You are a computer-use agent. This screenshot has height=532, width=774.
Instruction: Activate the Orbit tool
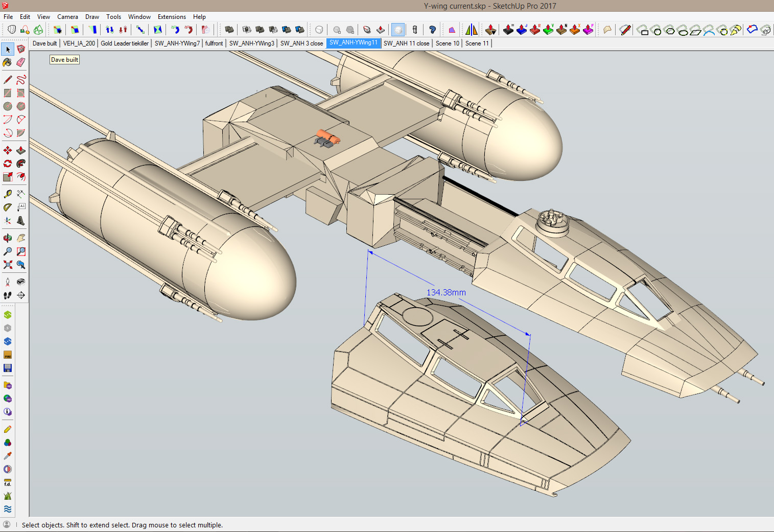tap(8, 238)
